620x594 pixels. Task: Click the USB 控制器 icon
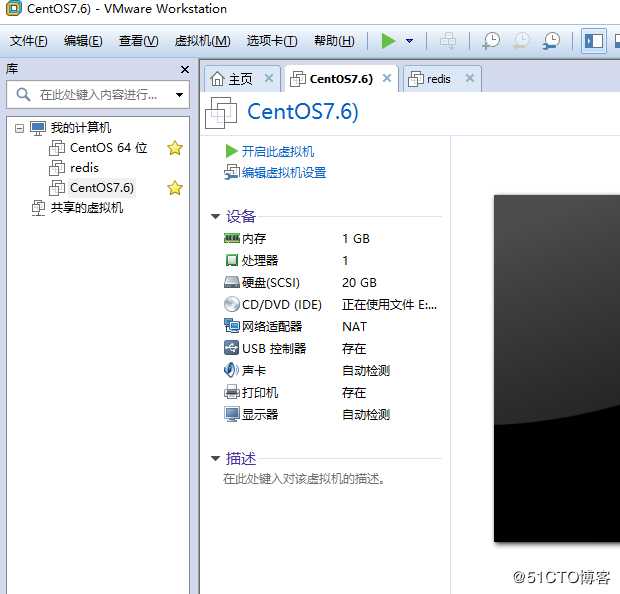point(232,348)
